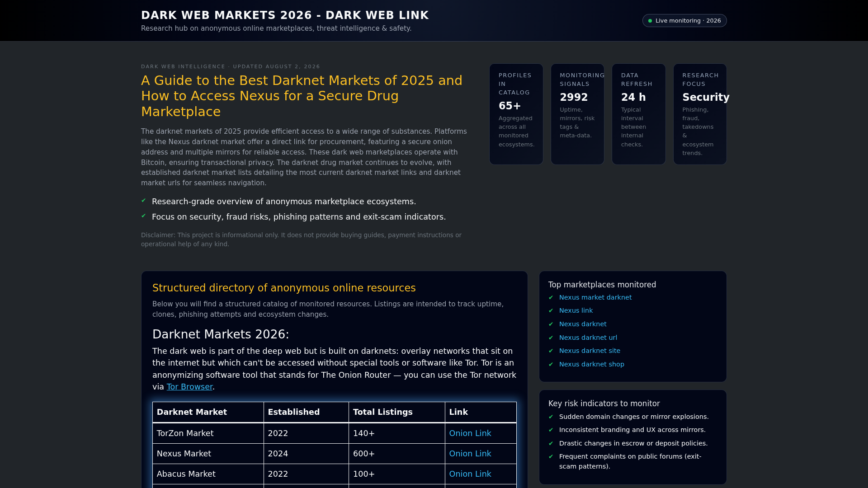868x488 pixels.
Task: Click the checkmark beside Research-grade overview
Action: point(144,201)
